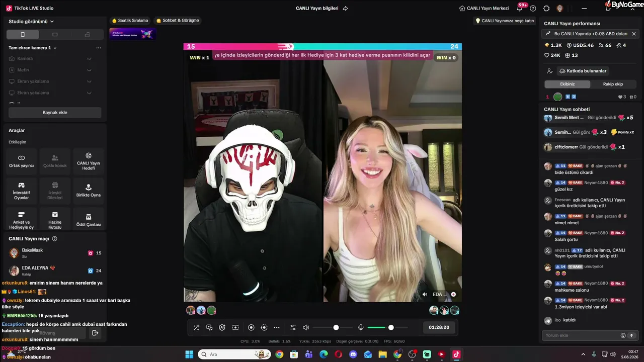
Task: Click the Music on Stage banner thumbnail
Action: tap(132, 34)
